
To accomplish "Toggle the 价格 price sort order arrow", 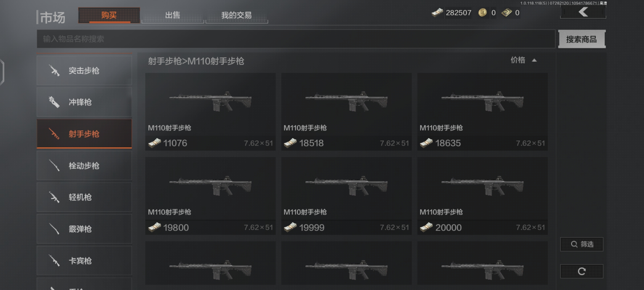I will coord(534,60).
